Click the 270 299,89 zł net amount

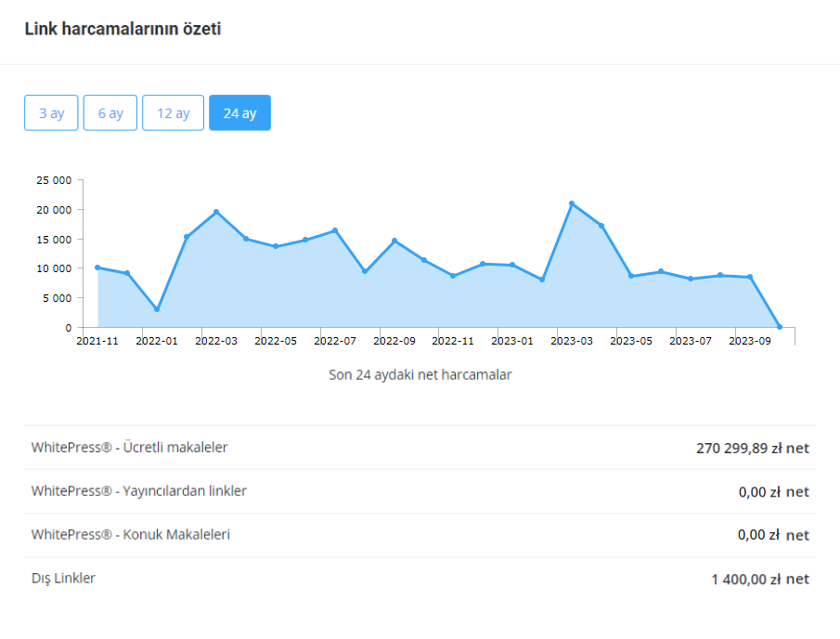753,449
